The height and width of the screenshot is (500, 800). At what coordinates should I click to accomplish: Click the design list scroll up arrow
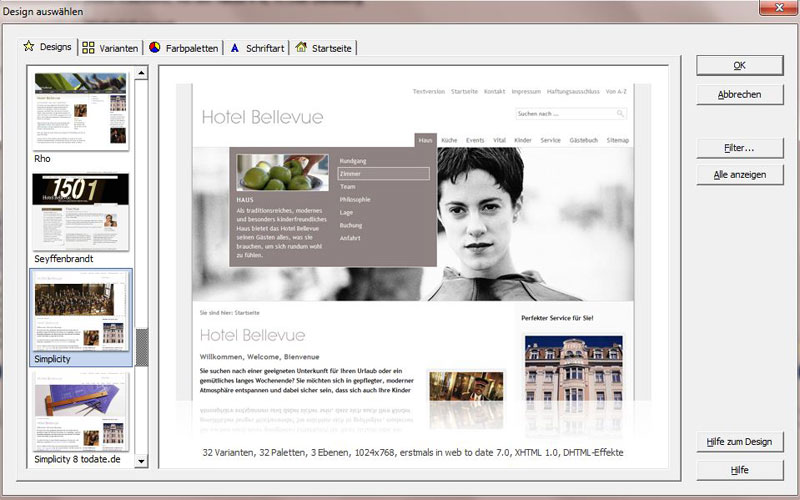click(x=141, y=73)
